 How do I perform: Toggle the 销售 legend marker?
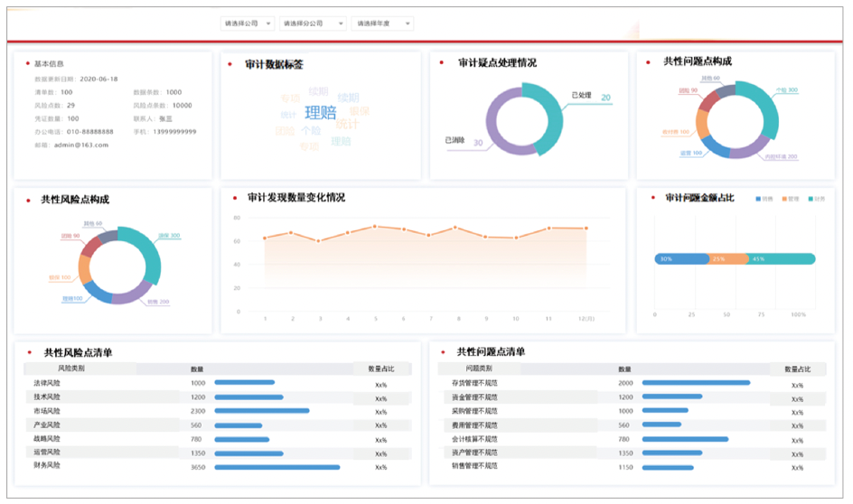(x=757, y=198)
